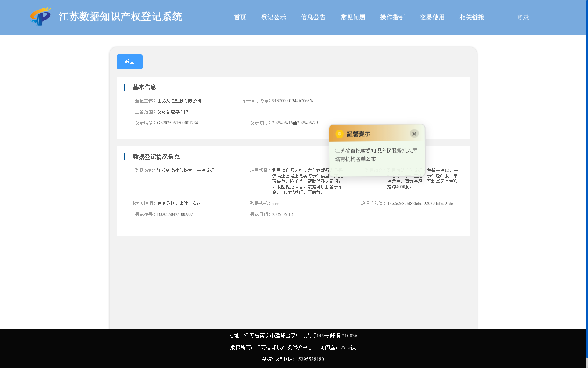The height and width of the screenshot is (368, 588).
Task: Click support phone 15295538180
Action: (310, 359)
